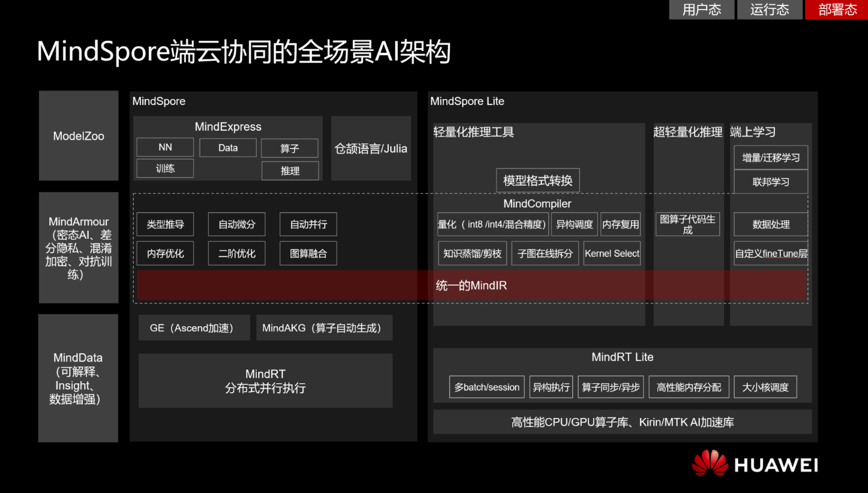
Task: Click the 自动并行 box
Action: pyautogui.click(x=308, y=224)
